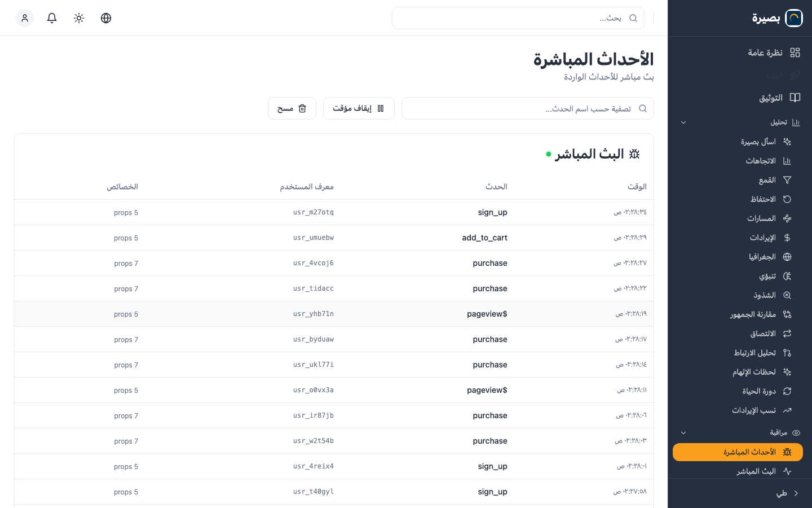Open دورة الحياة lifecycle icon

pyautogui.click(x=787, y=391)
